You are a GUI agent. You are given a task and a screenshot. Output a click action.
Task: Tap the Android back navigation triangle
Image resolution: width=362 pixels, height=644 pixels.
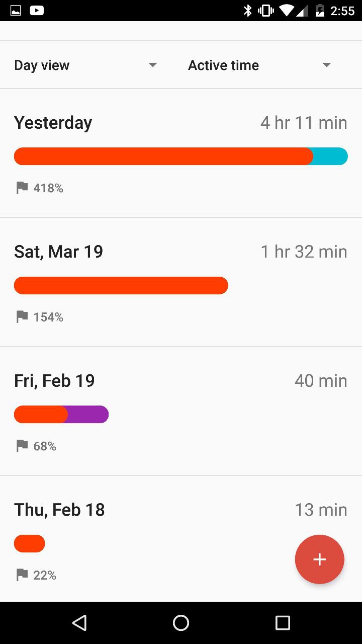(x=79, y=623)
